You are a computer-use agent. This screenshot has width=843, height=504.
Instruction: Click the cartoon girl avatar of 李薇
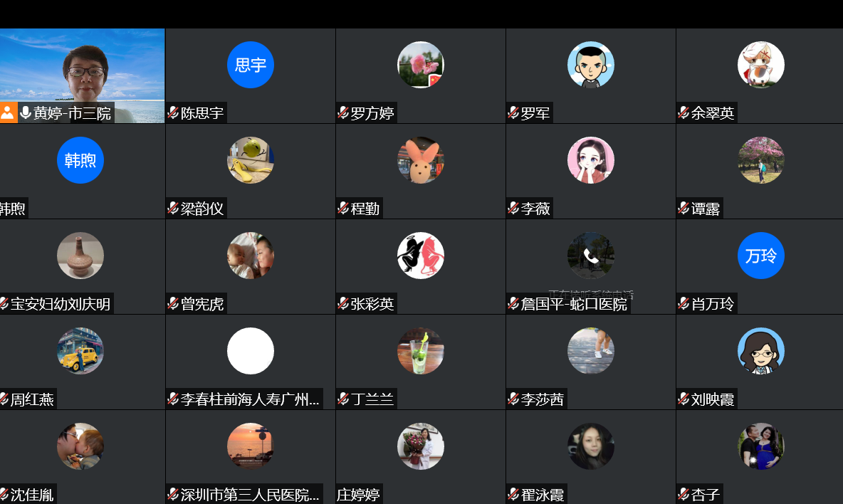click(x=591, y=160)
